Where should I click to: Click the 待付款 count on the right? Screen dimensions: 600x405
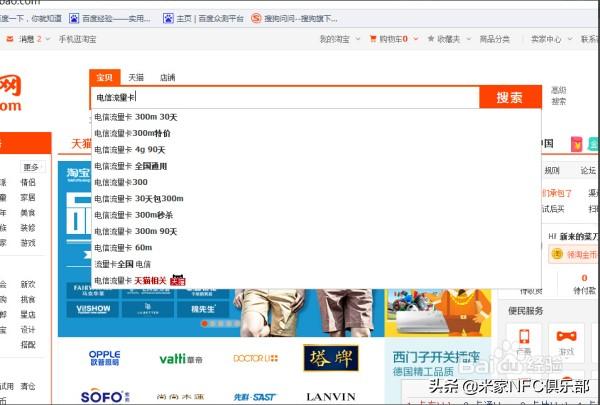(x=584, y=278)
